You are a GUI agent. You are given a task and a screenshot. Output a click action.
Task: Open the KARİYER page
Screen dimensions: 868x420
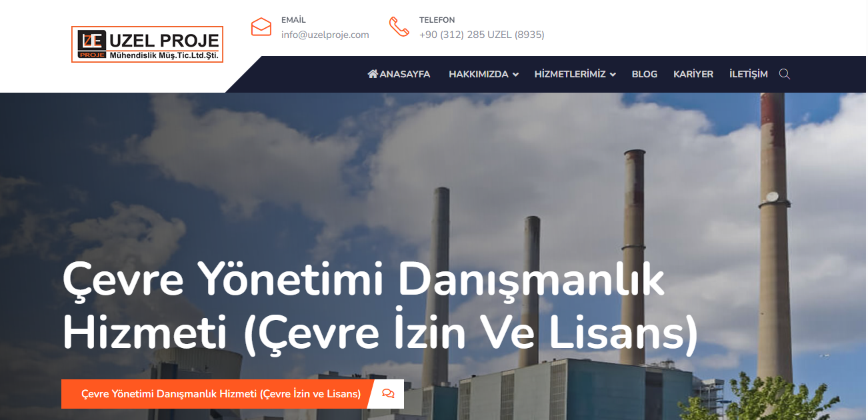(x=693, y=73)
